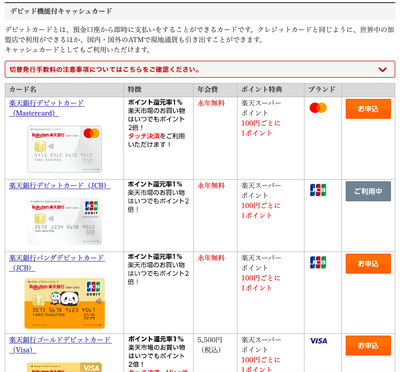Click 永年無料 in Mastercard row

click(211, 103)
